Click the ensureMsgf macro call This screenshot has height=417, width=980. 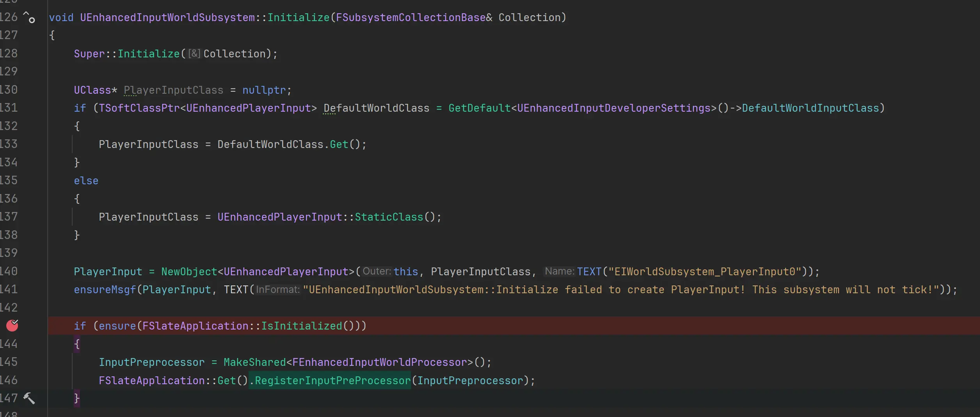pyautogui.click(x=105, y=290)
